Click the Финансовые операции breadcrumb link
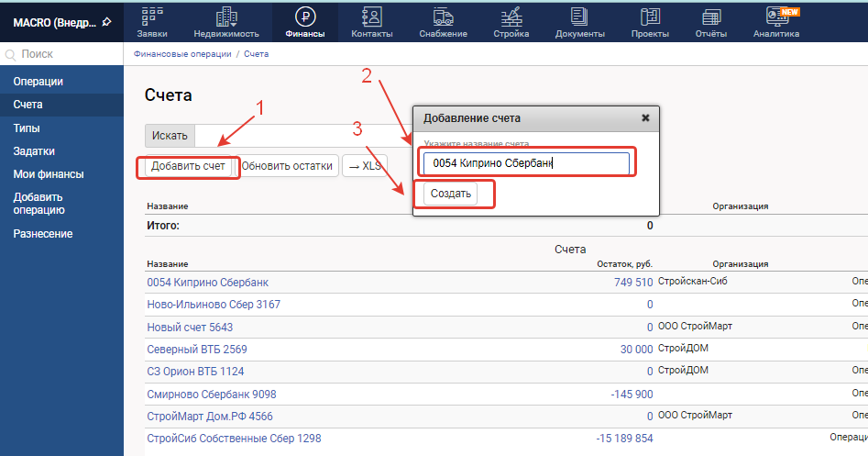 [182, 54]
